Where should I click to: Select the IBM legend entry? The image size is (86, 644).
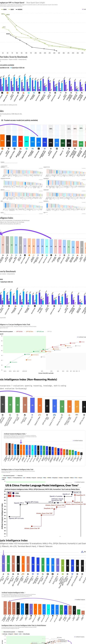pos(3,479)
